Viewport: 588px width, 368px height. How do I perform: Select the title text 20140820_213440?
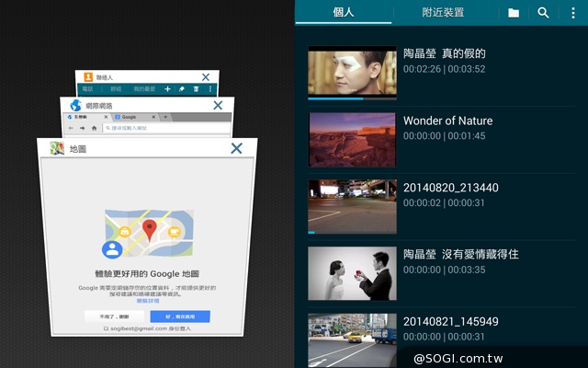(x=451, y=188)
